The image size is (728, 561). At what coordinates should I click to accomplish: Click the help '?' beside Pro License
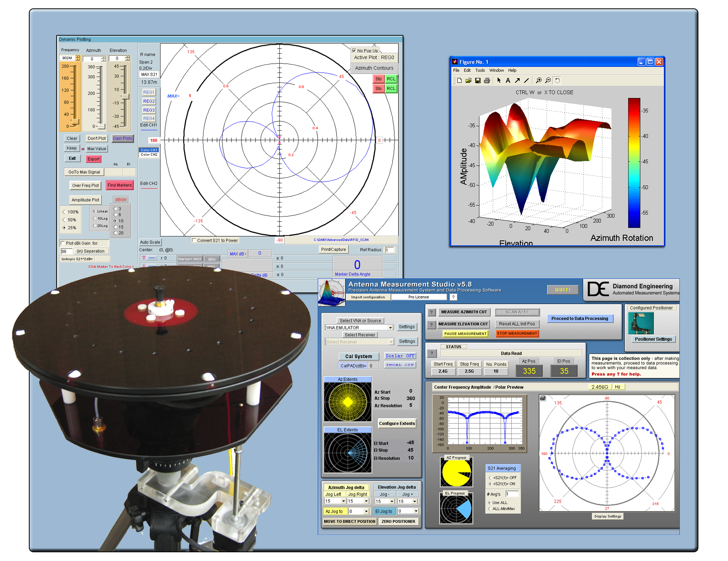click(453, 297)
